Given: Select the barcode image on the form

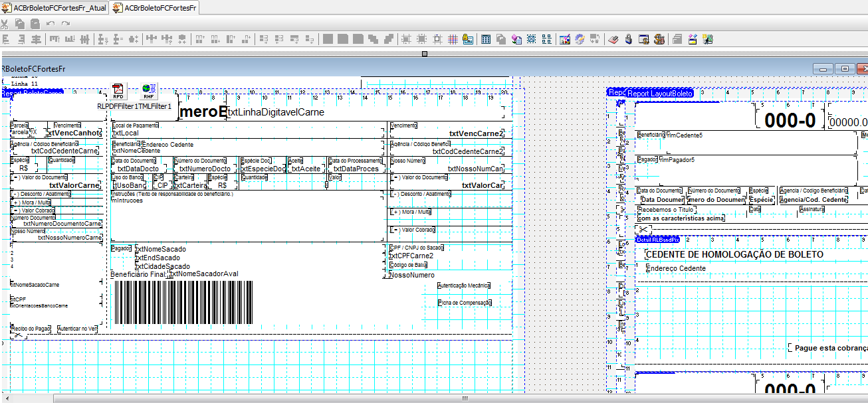Looking at the screenshot, I should click(x=183, y=303).
